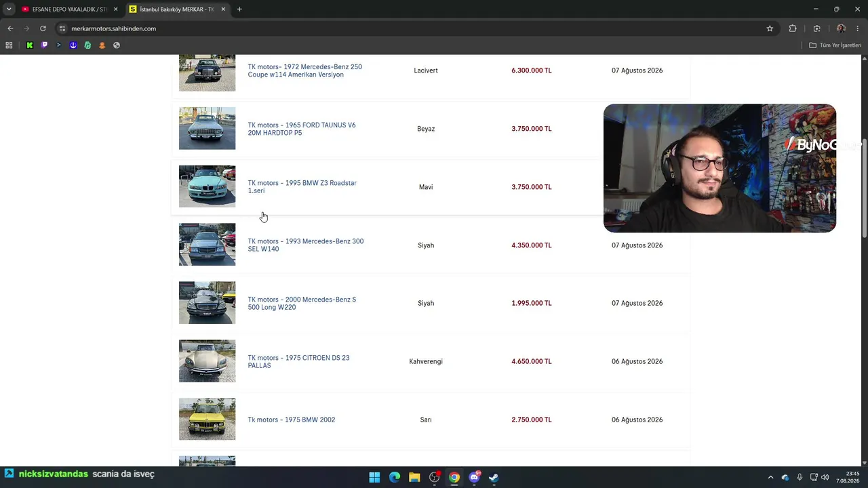Open the site information icon in address bar
868x488 pixels.
(x=62, y=28)
